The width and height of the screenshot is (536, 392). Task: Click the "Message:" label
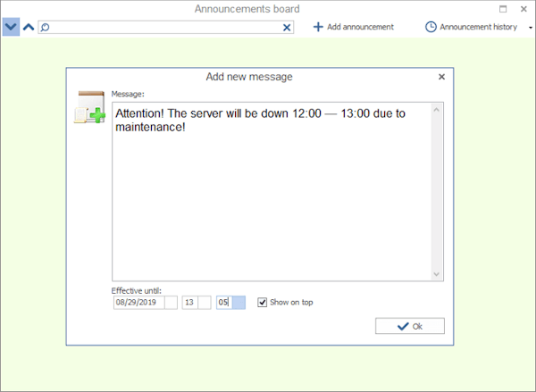(128, 94)
